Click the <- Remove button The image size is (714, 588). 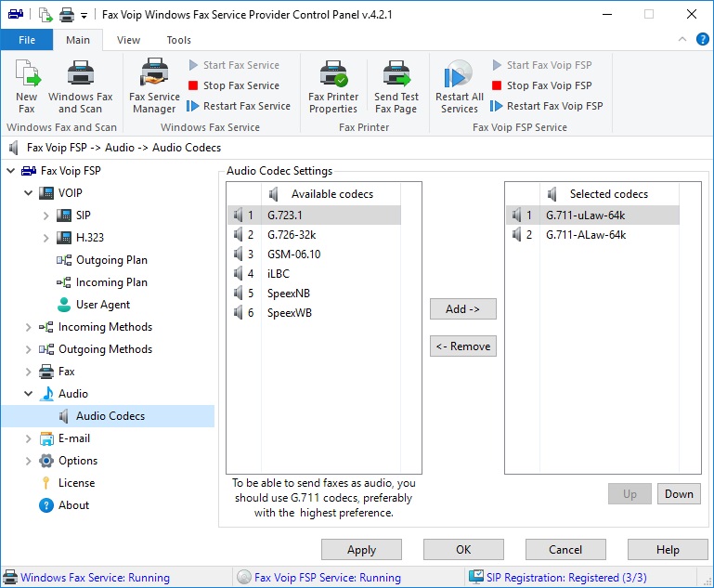462,346
